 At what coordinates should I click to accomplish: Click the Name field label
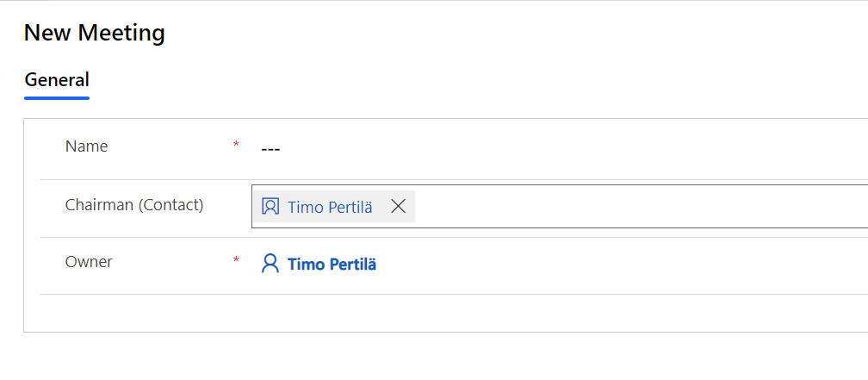[86, 146]
